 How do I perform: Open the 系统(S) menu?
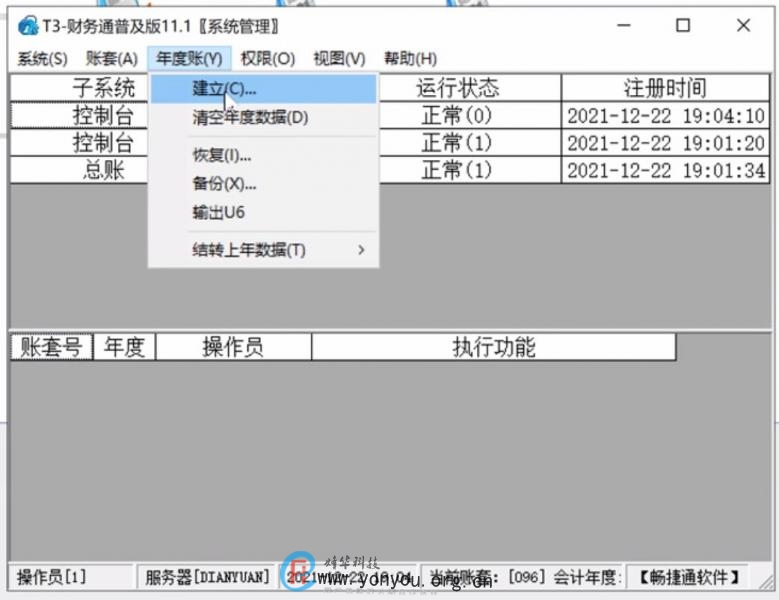point(42,59)
